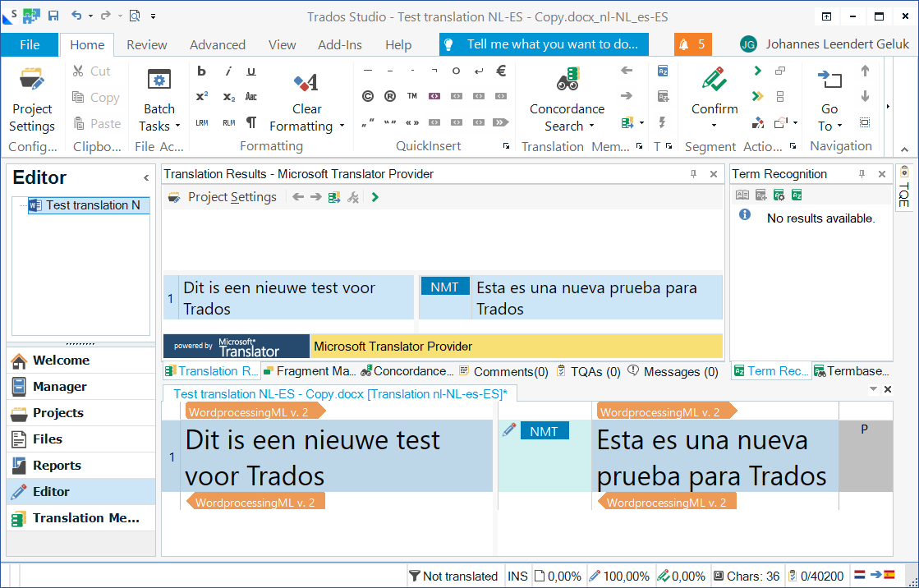The image size is (919, 588).
Task: Collapse the ribbon with the chevron
Action: click(904, 149)
